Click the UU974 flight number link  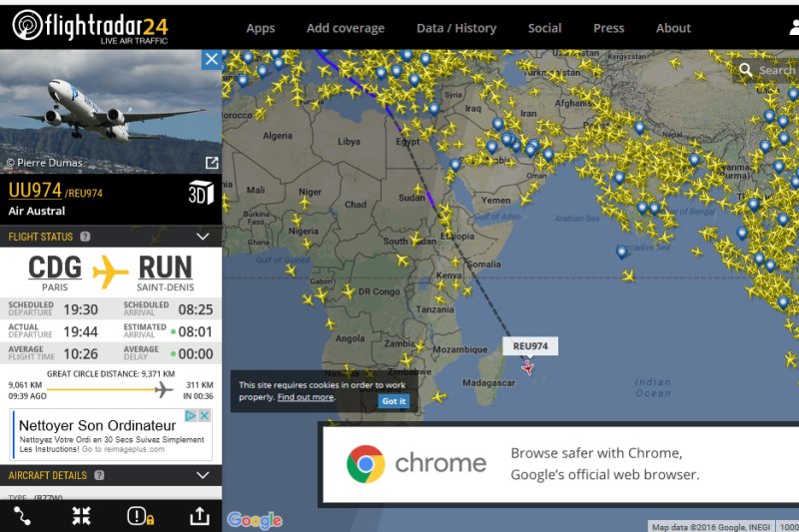coord(35,191)
